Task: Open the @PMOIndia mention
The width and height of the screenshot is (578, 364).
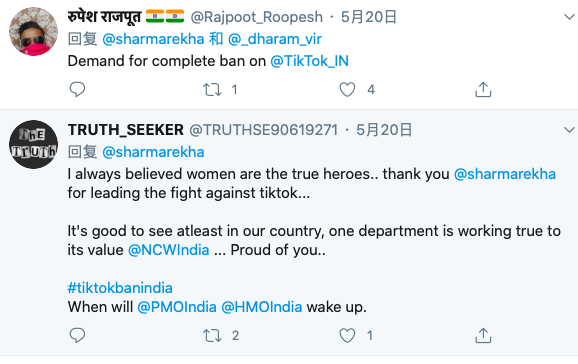Action: pyautogui.click(x=177, y=307)
